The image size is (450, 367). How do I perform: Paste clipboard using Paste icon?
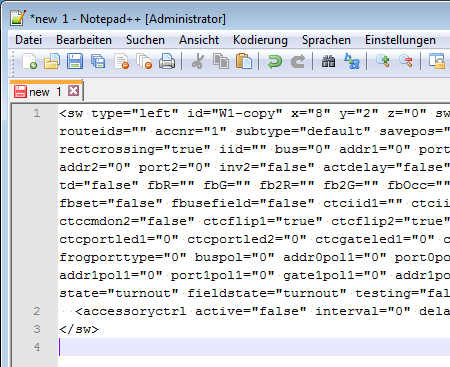click(244, 61)
